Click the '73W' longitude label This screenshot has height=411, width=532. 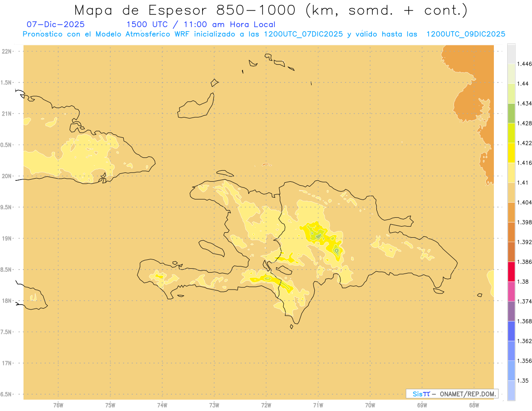tap(214, 405)
